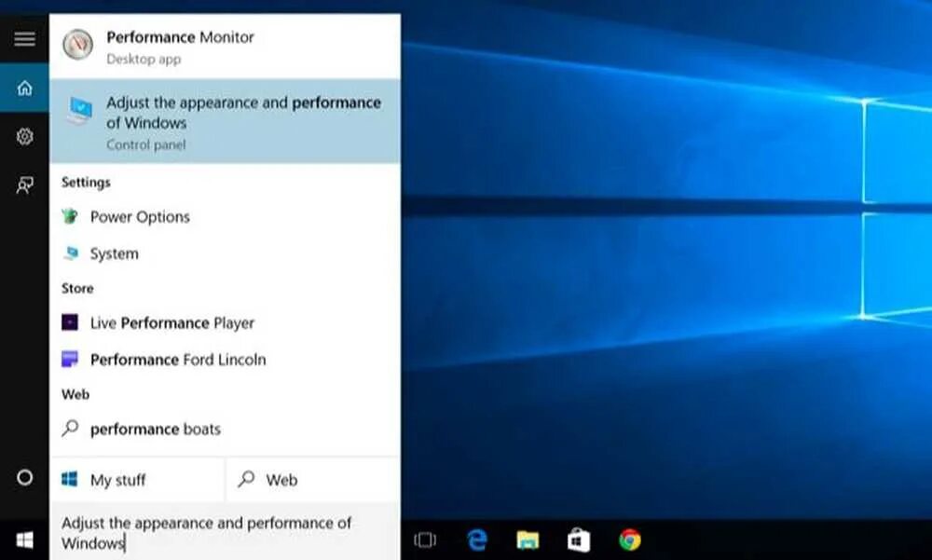Search the web for performance boats
Image resolution: width=932 pixels, height=560 pixels.
point(225,429)
